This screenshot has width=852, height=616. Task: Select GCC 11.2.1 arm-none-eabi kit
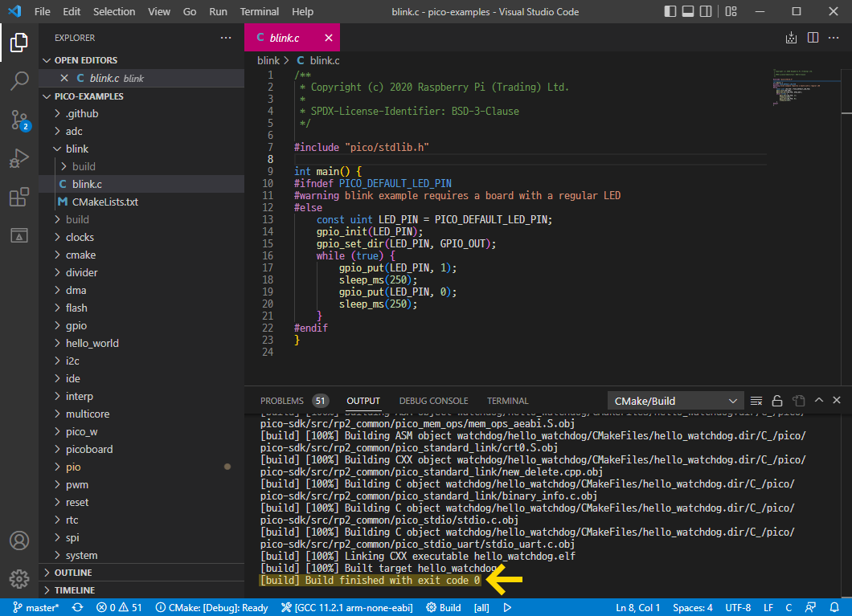coord(346,607)
